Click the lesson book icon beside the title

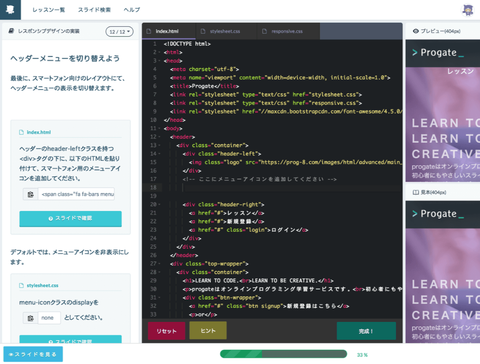[x=11, y=31]
